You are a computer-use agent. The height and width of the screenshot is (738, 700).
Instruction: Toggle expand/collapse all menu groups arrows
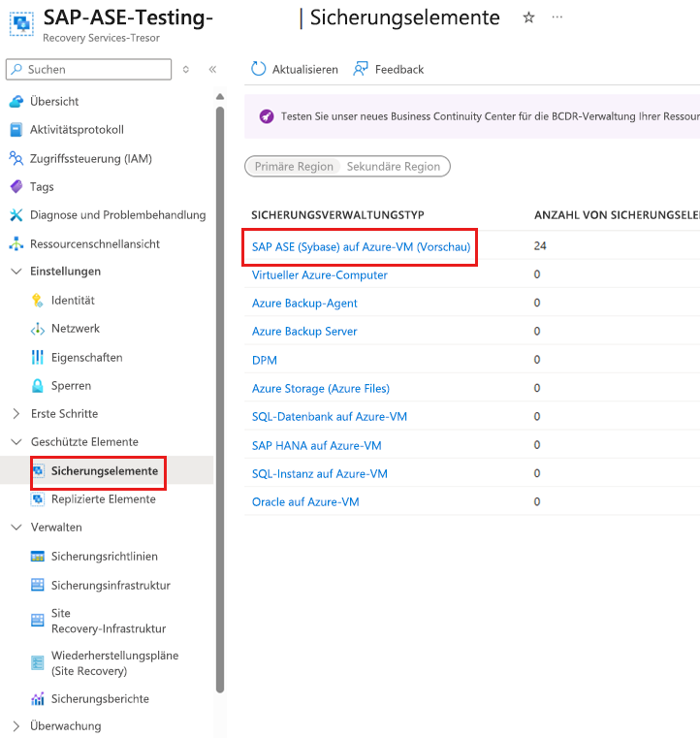[x=186, y=69]
